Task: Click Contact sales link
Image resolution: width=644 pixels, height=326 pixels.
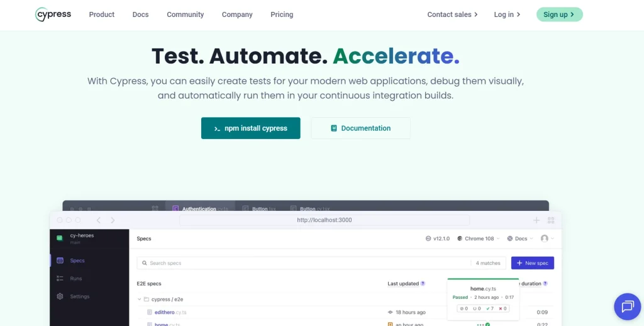Action: (x=453, y=14)
